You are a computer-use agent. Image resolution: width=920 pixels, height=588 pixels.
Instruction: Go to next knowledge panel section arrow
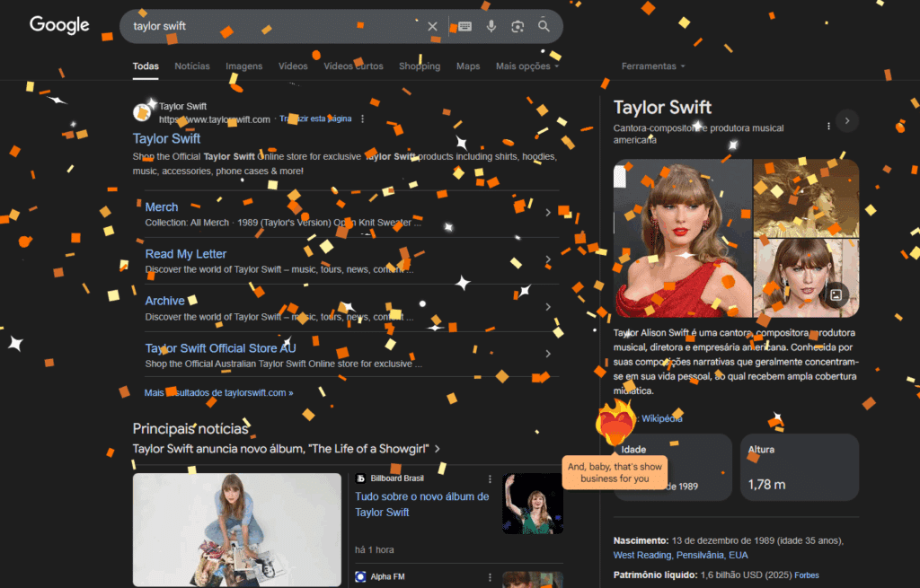(847, 121)
